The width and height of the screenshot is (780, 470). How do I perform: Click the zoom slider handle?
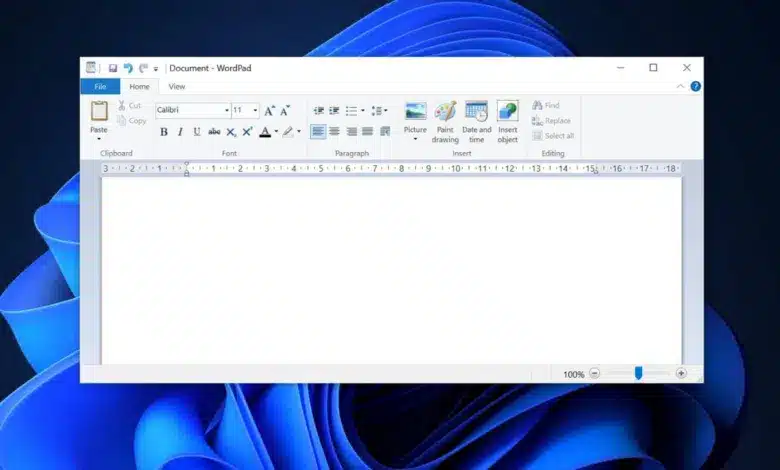click(638, 374)
